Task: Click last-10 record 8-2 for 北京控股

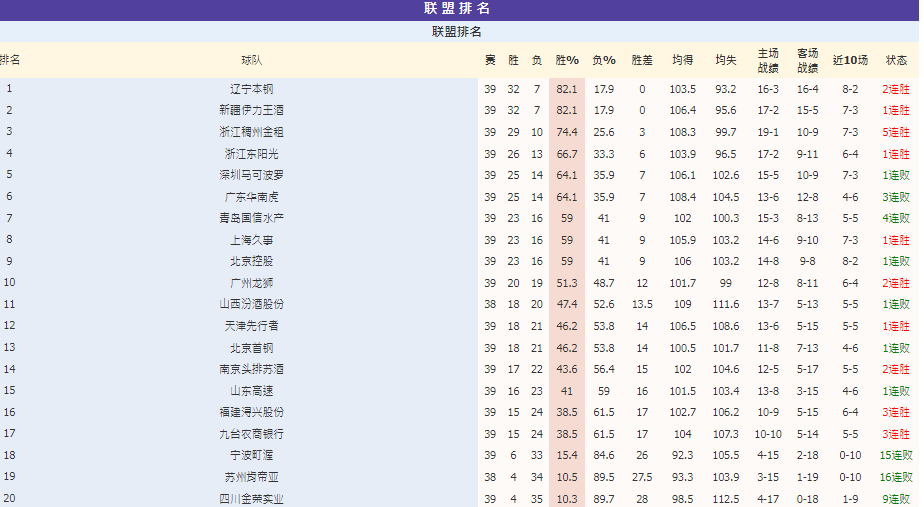Action: (x=850, y=261)
